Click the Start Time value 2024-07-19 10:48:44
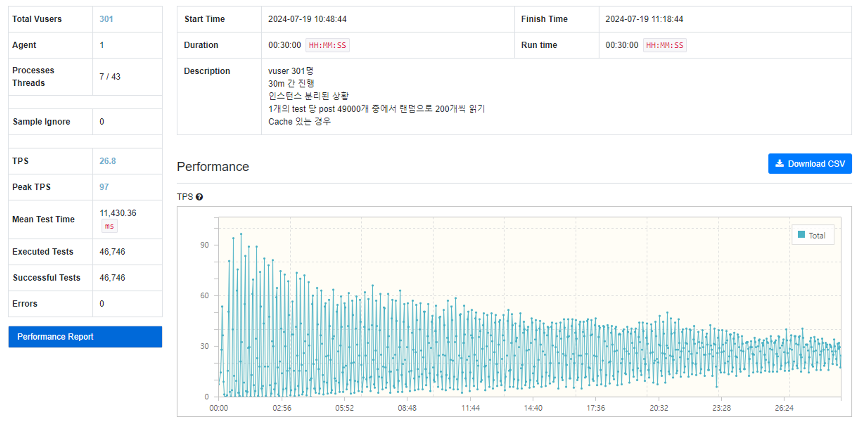 pyautogui.click(x=307, y=19)
